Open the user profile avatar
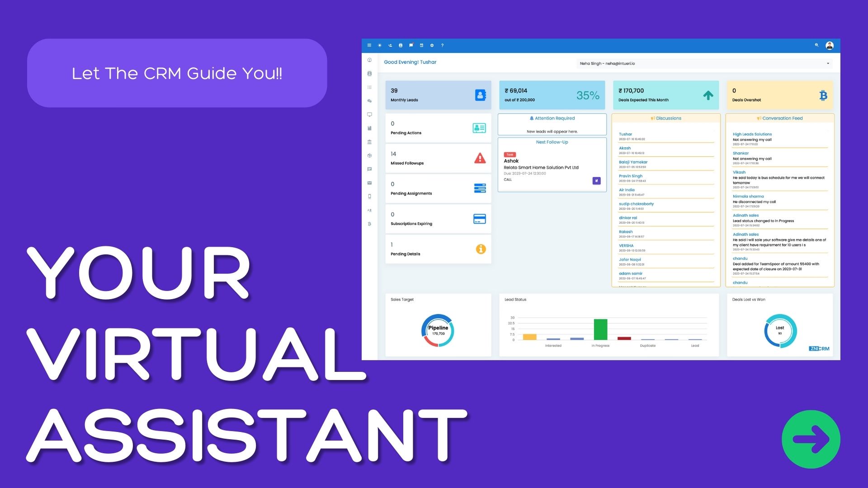Image resolution: width=868 pixels, height=488 pixels. [830, 45]
